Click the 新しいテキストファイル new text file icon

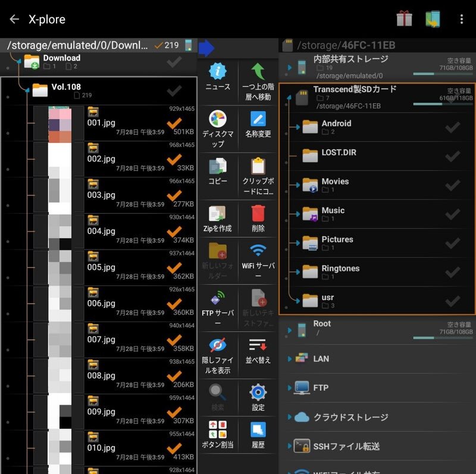pos(259,298)
